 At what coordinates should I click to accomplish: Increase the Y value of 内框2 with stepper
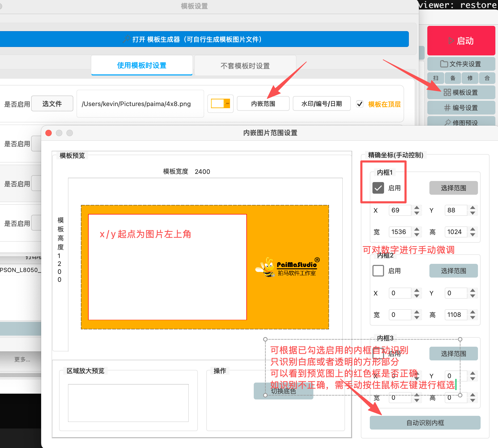pyautogui.click(x=472, y=291)
